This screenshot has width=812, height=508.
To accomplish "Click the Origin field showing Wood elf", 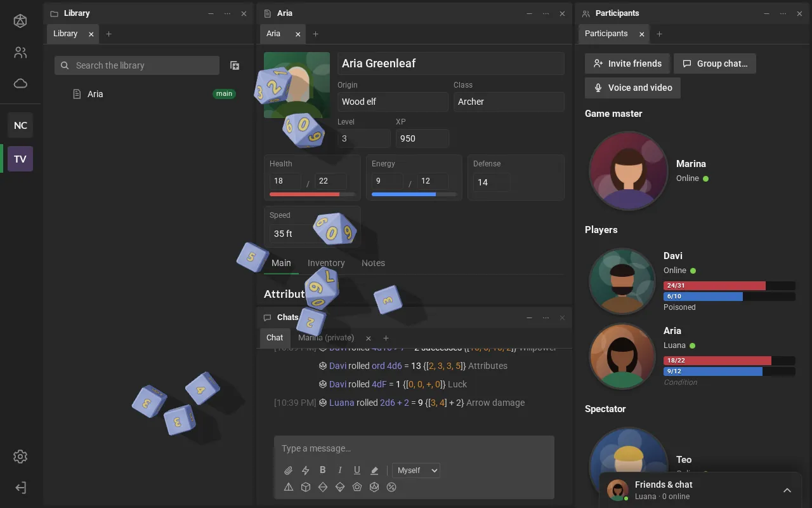I will (x=393, y=102).
